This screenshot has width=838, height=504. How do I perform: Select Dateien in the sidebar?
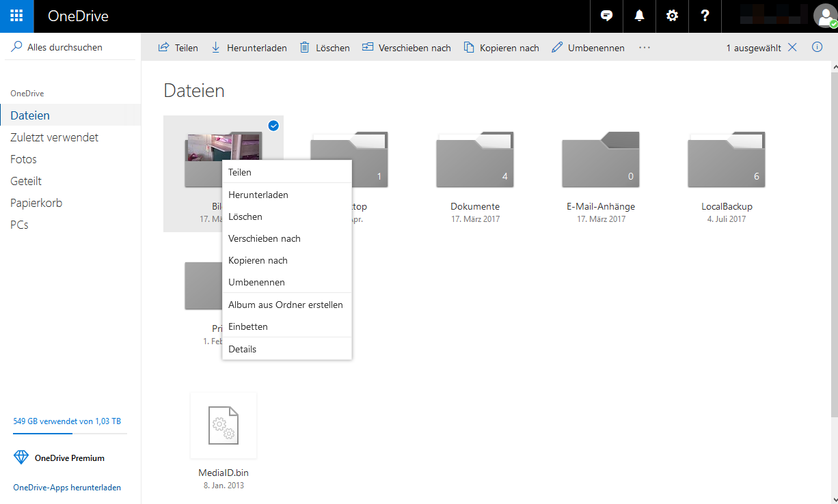(x=70, y=115)
